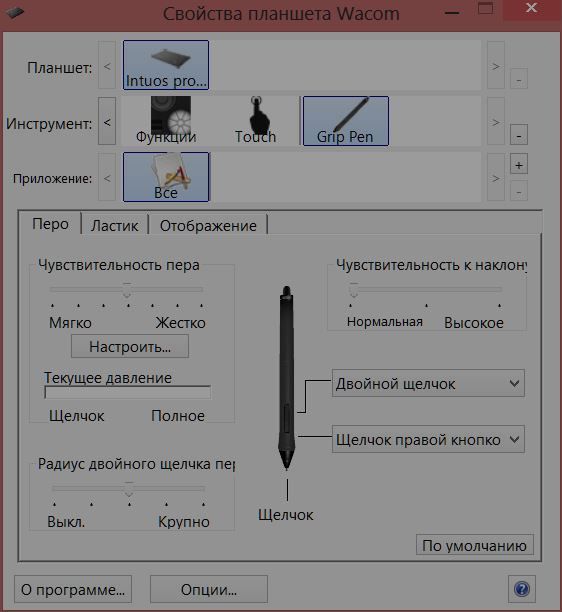Click the Высокое tilt label
Screen dimensions: 562x612
point(474,323)
